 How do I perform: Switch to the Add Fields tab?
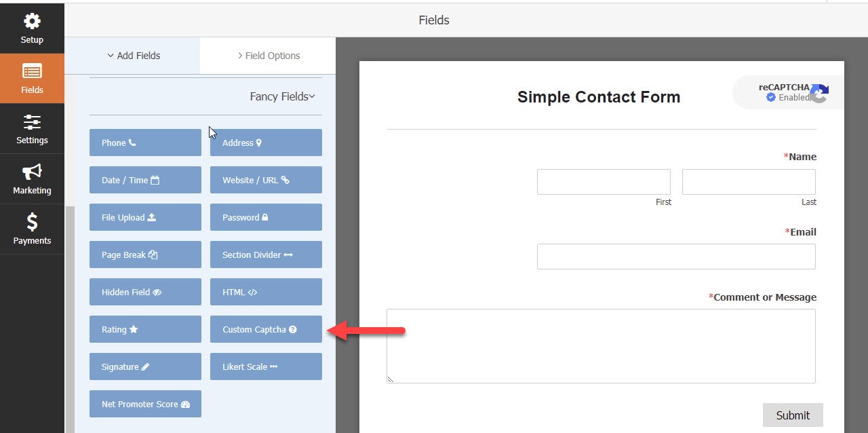[x=133, y=56]
